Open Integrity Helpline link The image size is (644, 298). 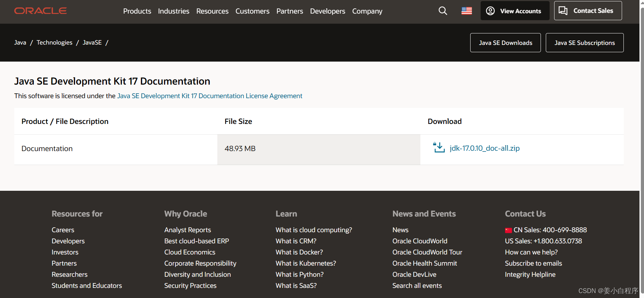[x=530, y=274]
